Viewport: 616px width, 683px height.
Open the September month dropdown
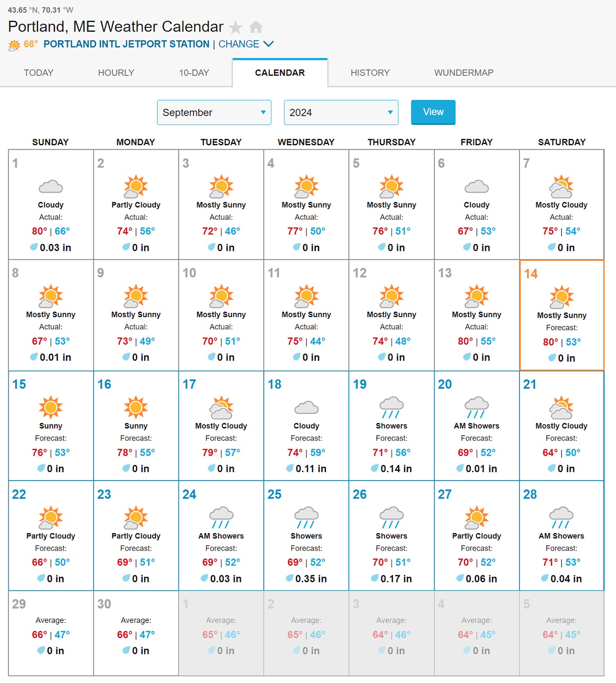[214, 112]
